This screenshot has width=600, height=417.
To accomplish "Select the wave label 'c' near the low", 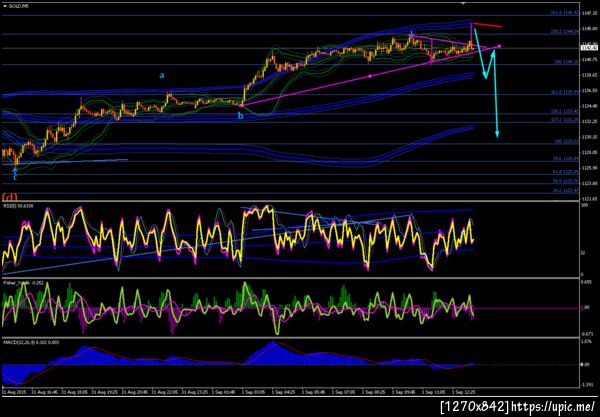I will [15, 177].
